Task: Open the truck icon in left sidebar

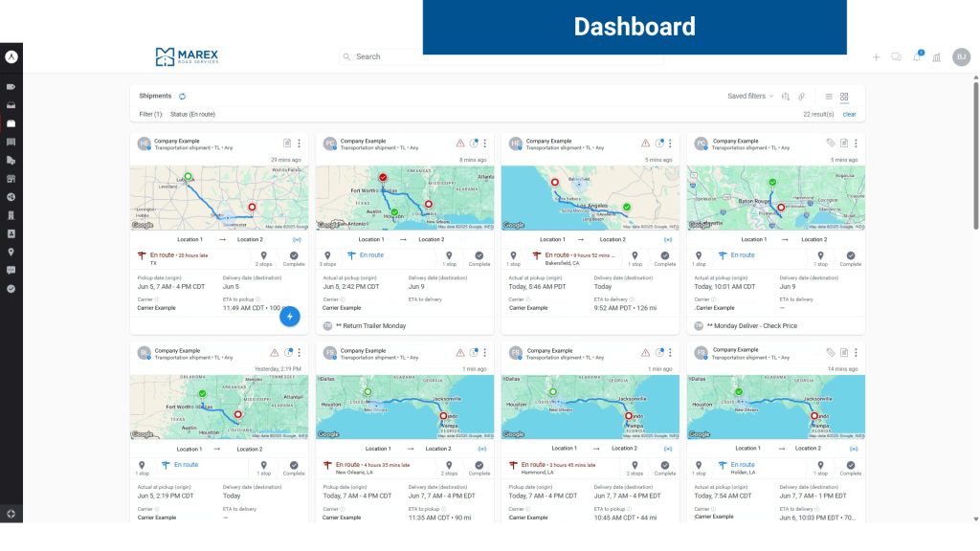Action: [x=11, y=160]
